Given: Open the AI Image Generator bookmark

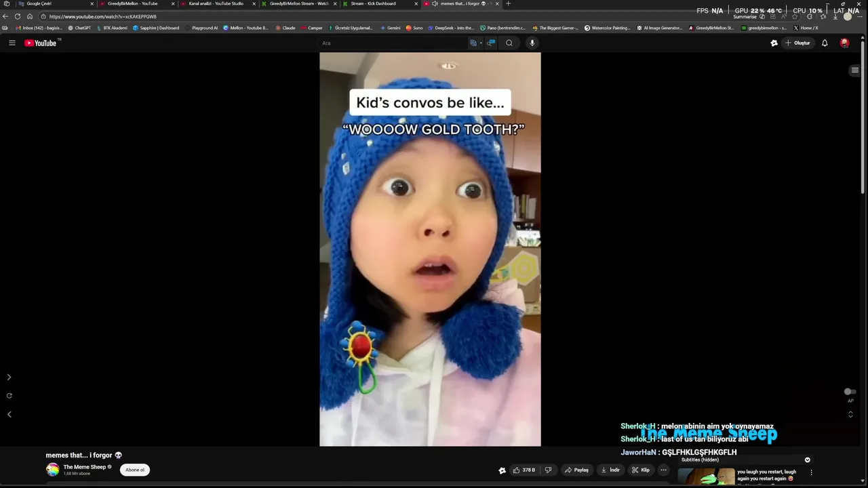Looking at the screenshot, I should point(659,28).
